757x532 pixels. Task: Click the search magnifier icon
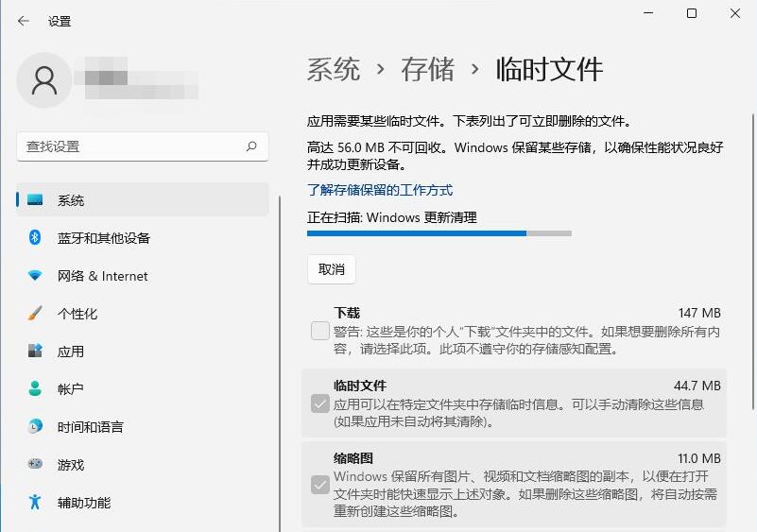251,146
